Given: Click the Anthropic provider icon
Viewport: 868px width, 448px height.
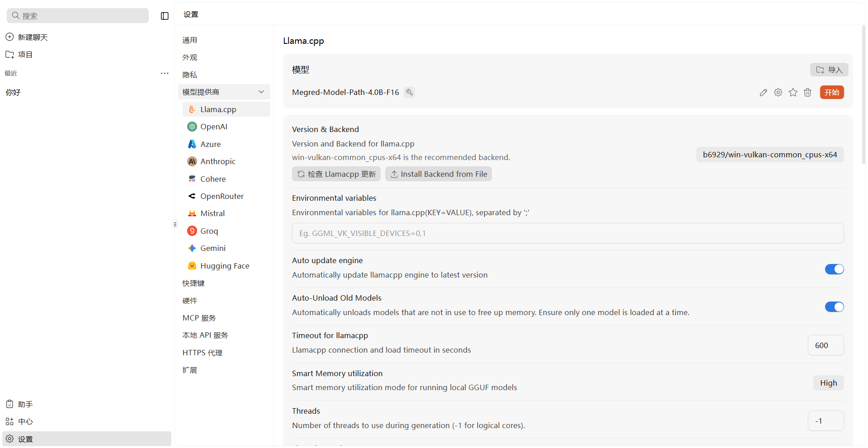Looking at the screenshot, I should click(x=192, y=161).
